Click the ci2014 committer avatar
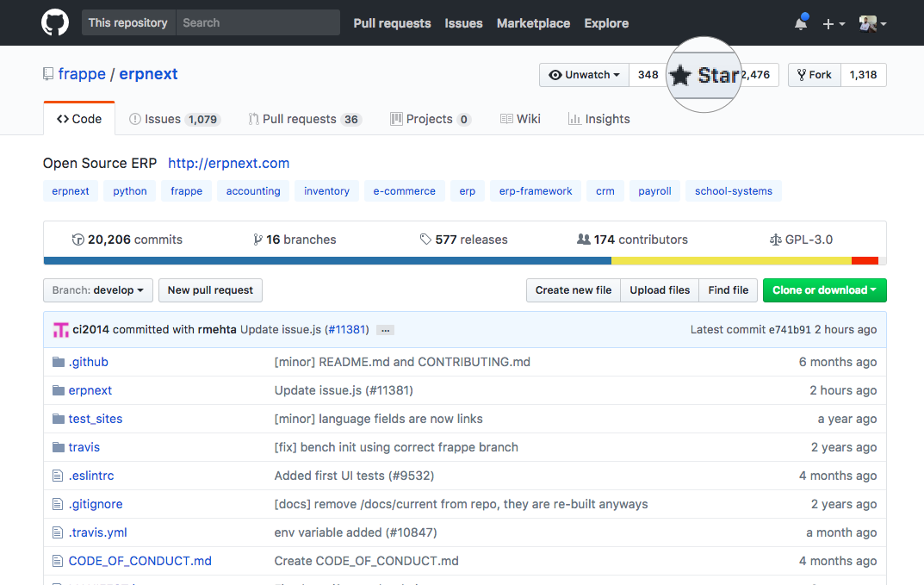Image resolution: width=924 pixels, height=585 pixels. (x=60, y=330)
